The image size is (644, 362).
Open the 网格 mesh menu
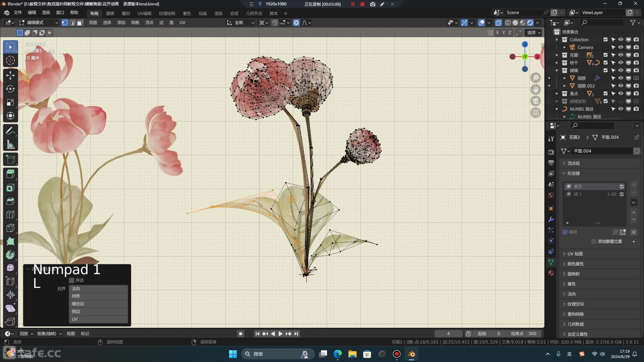[x=135, y=23]
